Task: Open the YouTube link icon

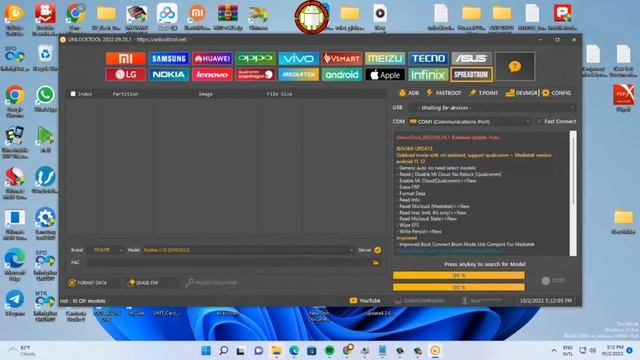Action: (x=353, y=300)
